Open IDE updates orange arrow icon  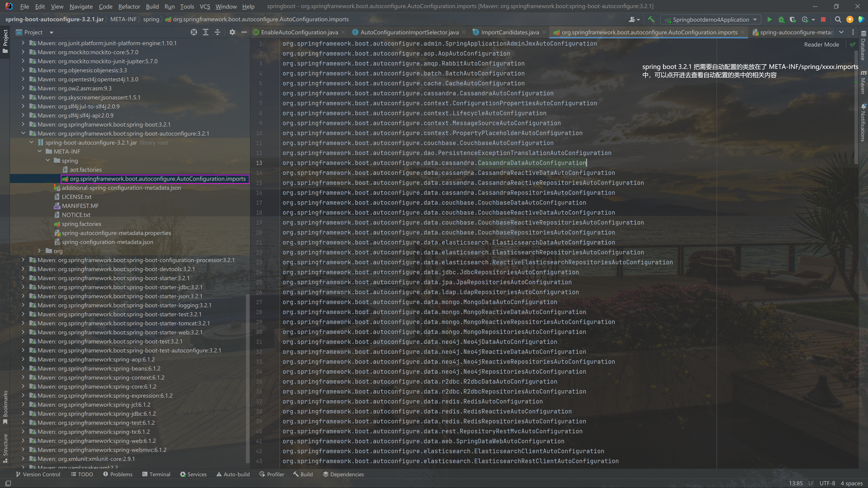[x=850, y=19]
